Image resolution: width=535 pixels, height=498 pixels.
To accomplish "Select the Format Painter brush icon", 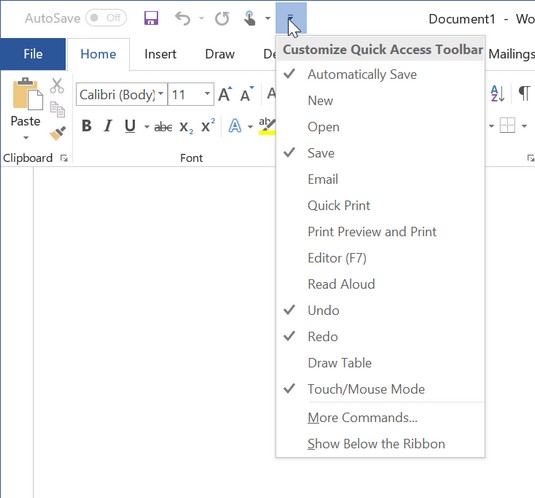I will 57,133.
